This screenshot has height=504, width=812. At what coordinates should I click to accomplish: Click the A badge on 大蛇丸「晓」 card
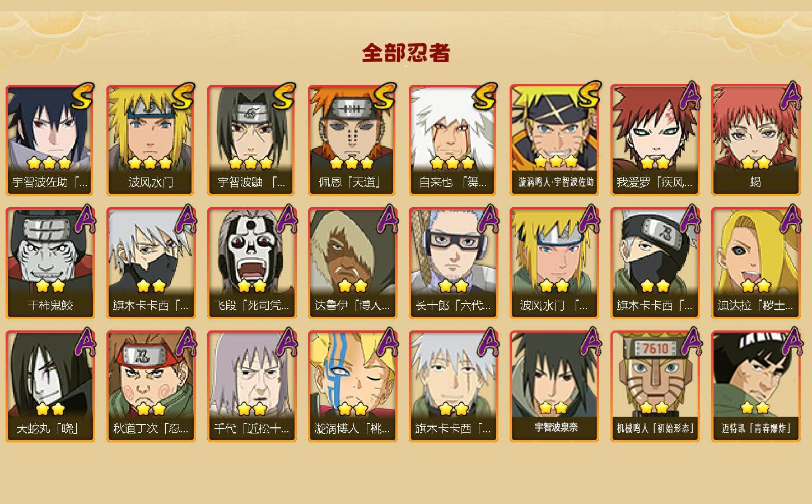[85, 342]
